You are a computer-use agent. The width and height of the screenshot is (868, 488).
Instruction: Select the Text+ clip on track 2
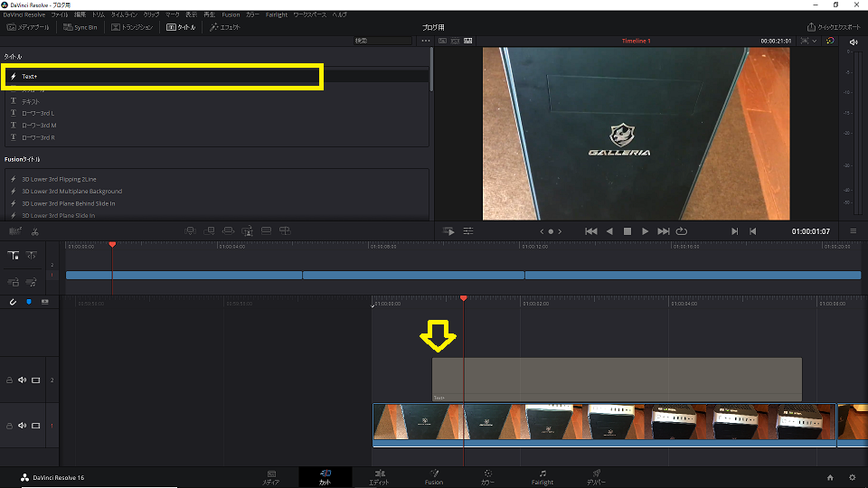(x=617, y=380)
